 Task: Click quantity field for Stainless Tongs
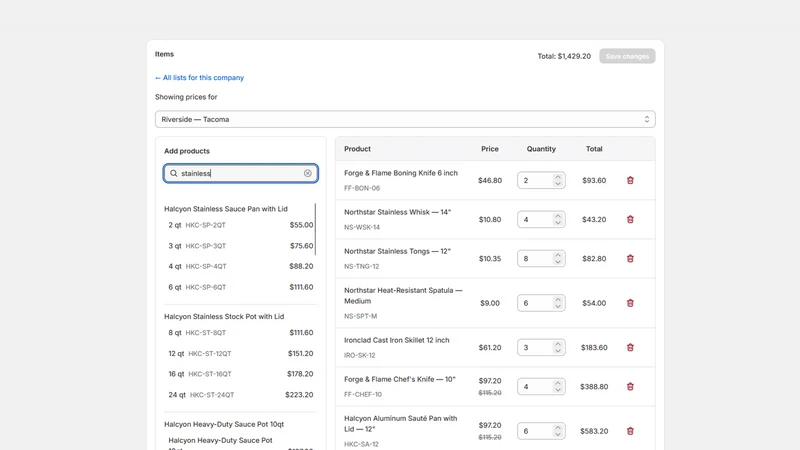541,259
